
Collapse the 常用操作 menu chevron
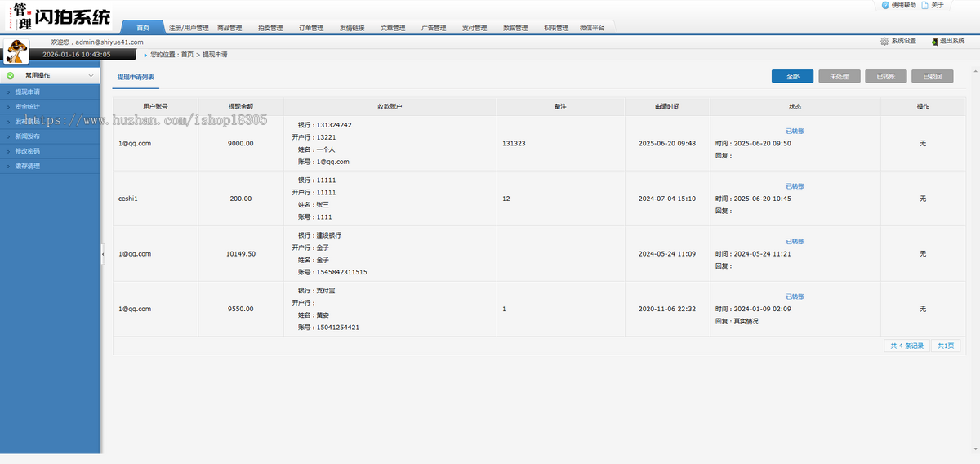point(91,75)
